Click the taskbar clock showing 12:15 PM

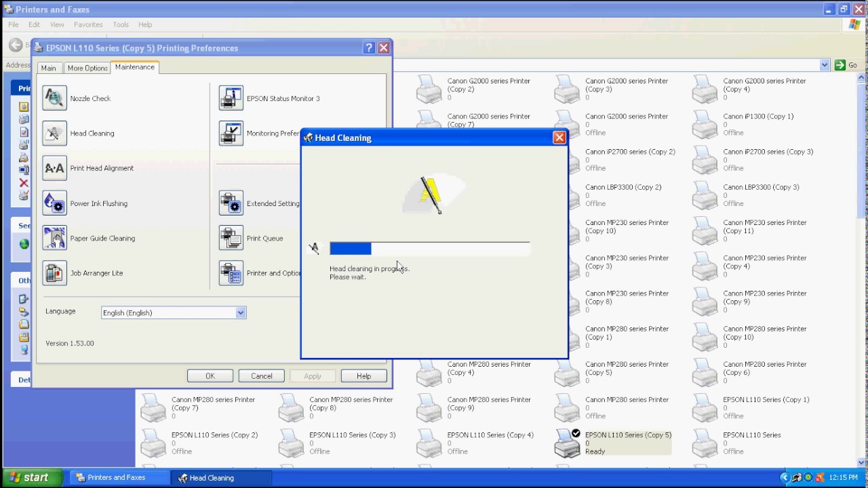coord(844,478)
